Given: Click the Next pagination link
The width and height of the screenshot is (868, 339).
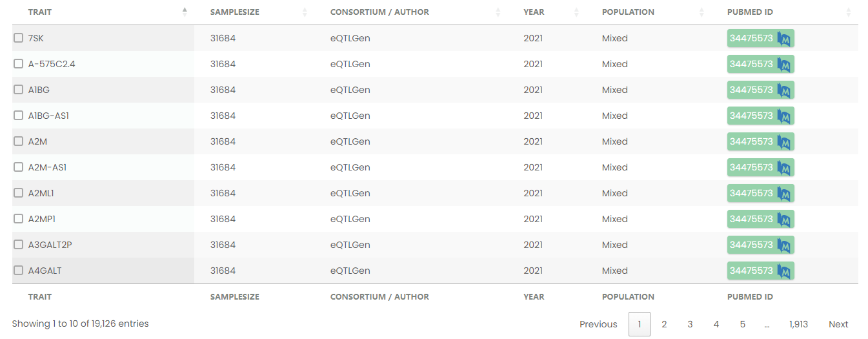Looking at the screenshot, I should [x=838, y=324].
